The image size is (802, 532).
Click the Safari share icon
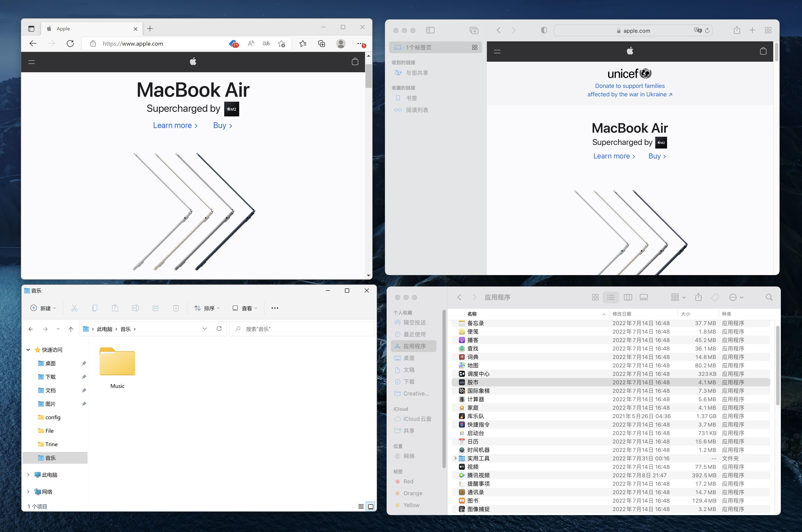click(737, 30)
